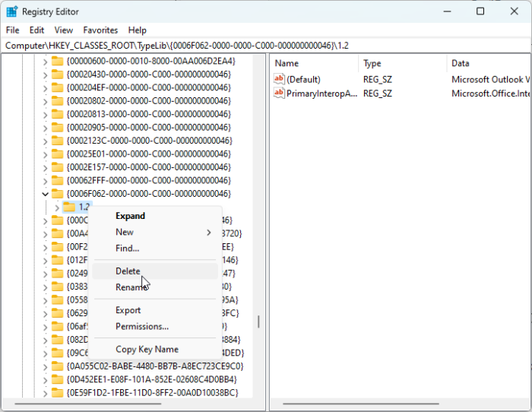Select the PrimaryInteropA... value entry
532x412 pixels.
321,93
